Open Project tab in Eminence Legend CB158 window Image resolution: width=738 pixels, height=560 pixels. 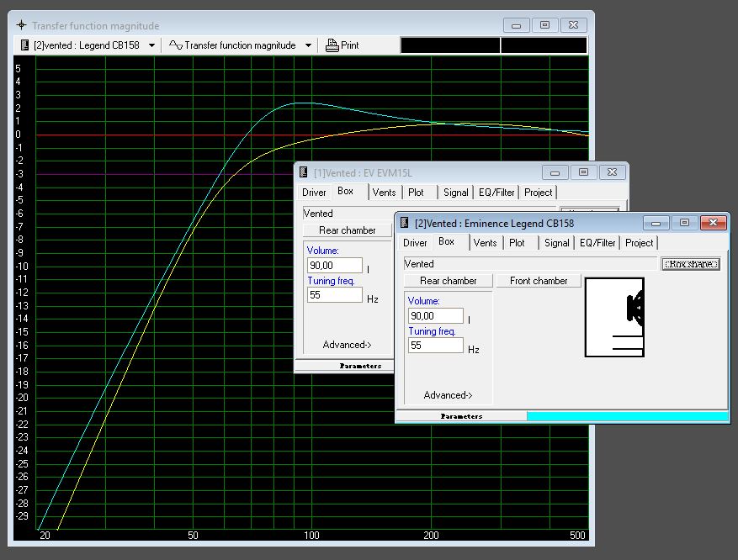click(x=640, y=243)
